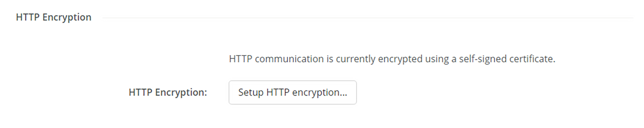
Task: Open the HTTP encryption setup dialog
Action: (292, 92)
